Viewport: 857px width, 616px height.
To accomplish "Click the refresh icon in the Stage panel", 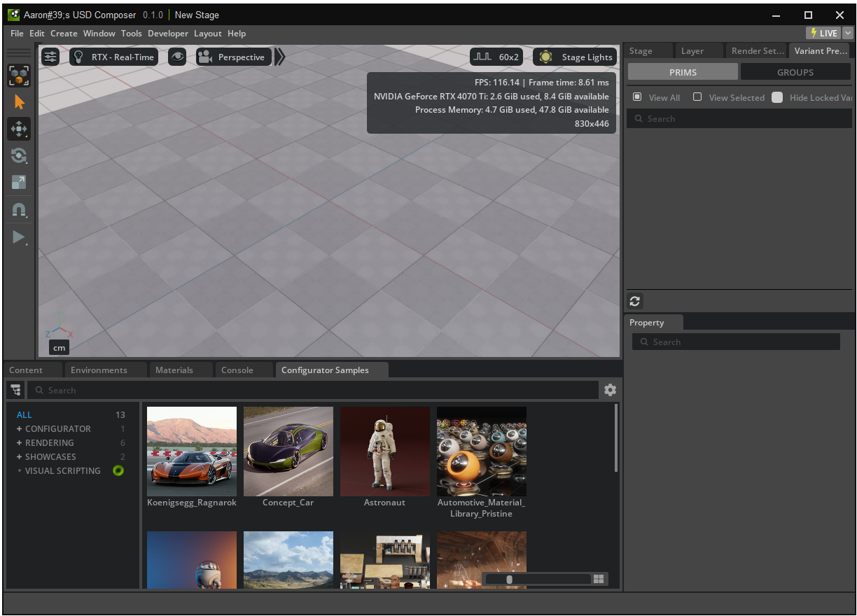I will (634, 301).
